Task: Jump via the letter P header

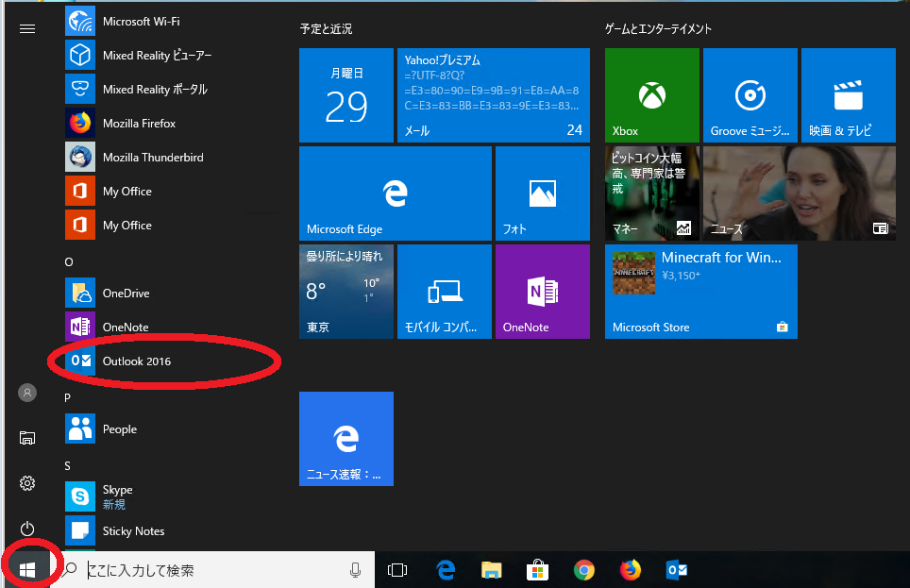Action: point(67,397)
